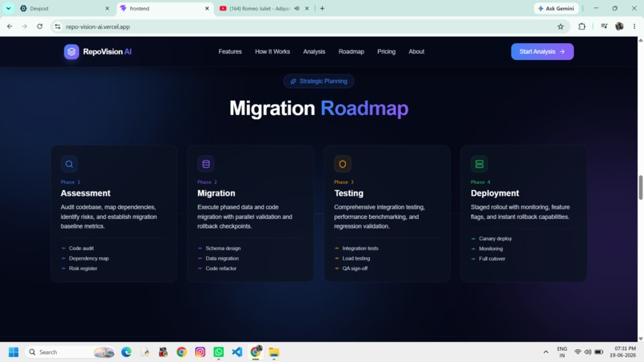Close the YouTube tab
This screenshot has width=644, height=362.
point(307,9)
